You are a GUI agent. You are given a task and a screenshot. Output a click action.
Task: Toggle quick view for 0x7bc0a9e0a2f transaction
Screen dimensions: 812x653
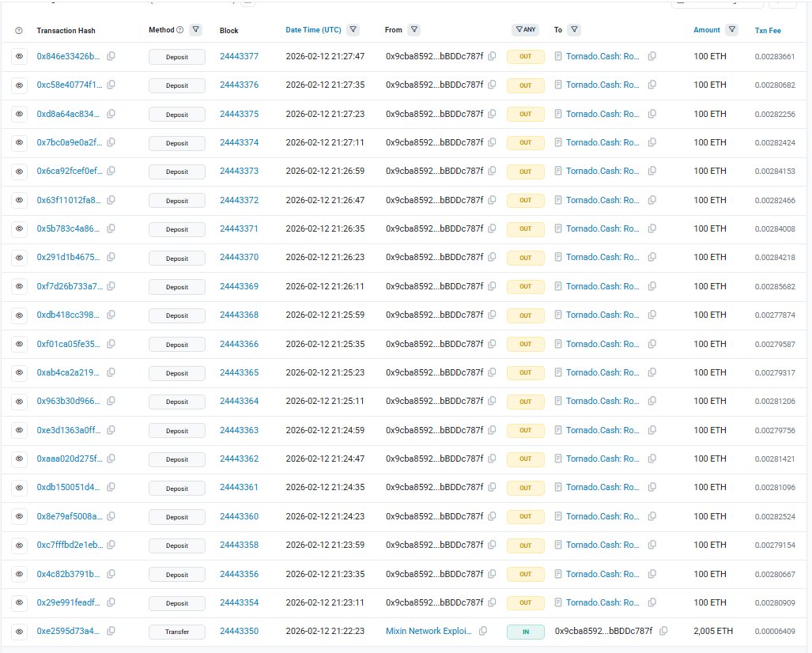[19, 142]
